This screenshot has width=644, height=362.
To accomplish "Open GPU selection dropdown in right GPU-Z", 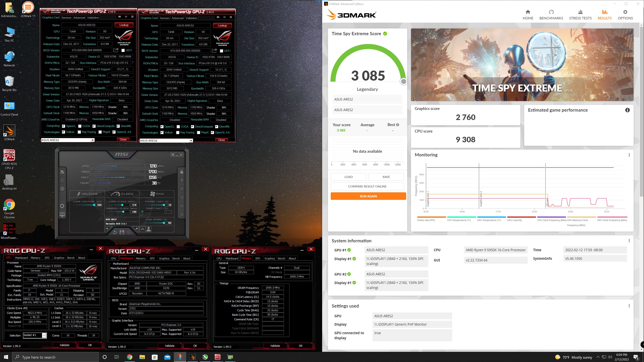I will click(191, 141).
